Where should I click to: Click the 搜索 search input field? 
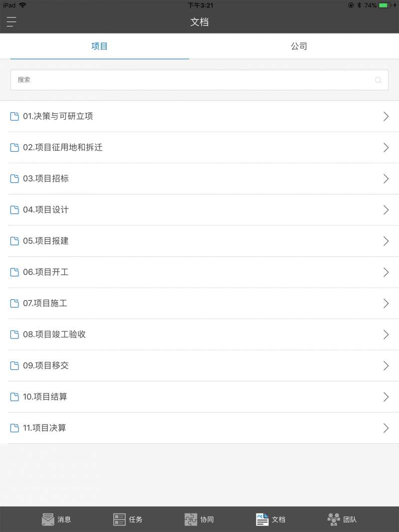click(199, 80)
